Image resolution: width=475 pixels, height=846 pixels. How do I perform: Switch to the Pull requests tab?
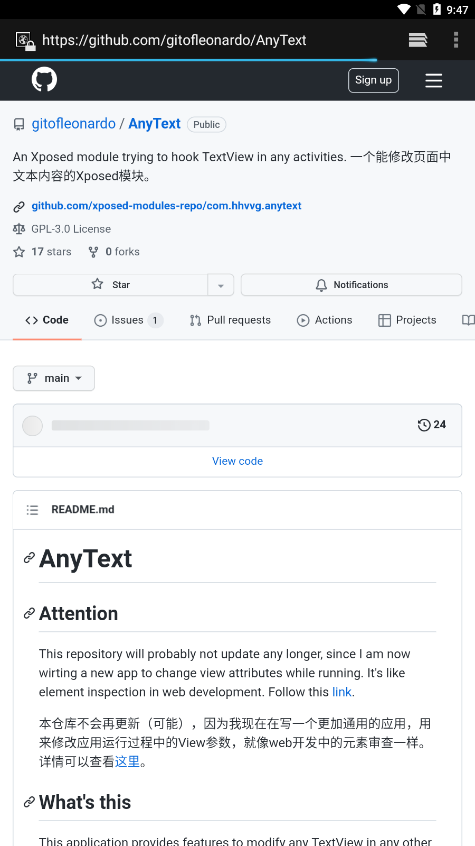tap(230, 320)
